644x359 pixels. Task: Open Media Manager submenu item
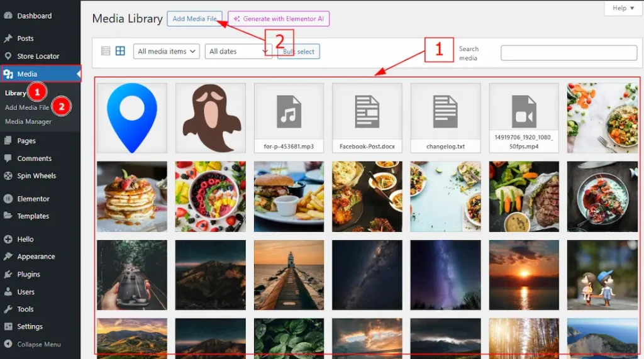(x=28, y=121)
